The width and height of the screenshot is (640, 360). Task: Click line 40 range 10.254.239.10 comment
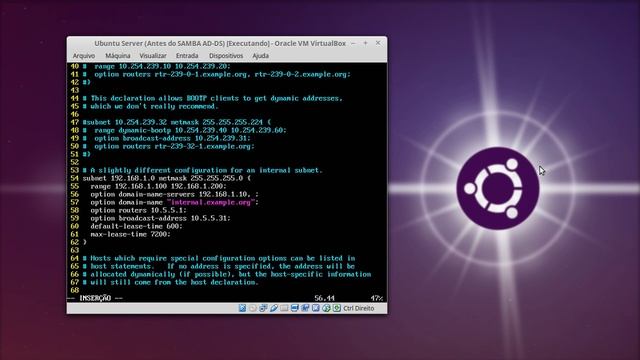point(156,66)
